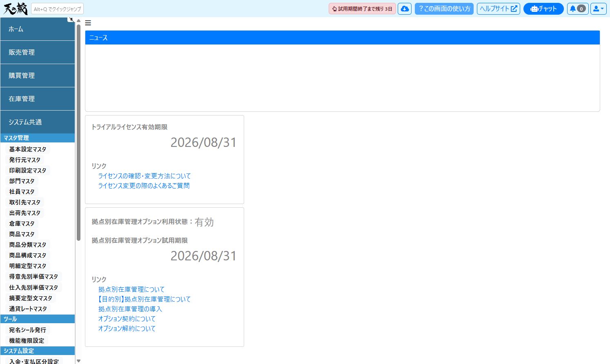Click the 天の蔵 logo

16,9
